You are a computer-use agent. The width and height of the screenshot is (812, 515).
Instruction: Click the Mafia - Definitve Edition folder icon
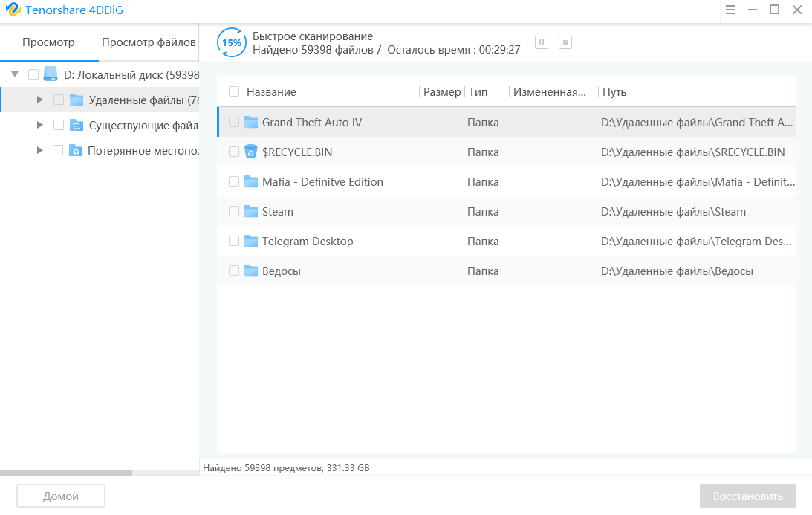251,182
